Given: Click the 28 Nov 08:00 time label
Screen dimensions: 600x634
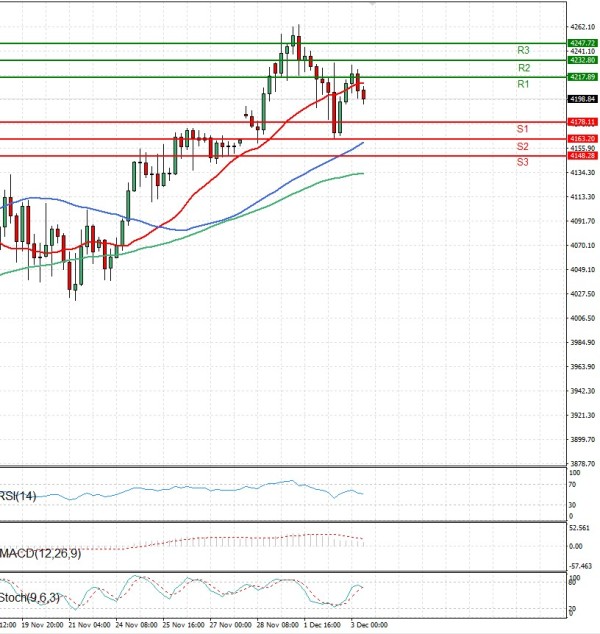Looking at the screenshot, I should 276,622.
